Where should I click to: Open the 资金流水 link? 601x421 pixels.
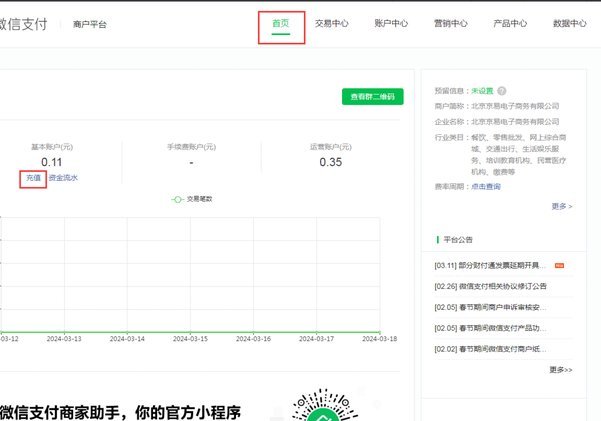[x=63, y=178]
